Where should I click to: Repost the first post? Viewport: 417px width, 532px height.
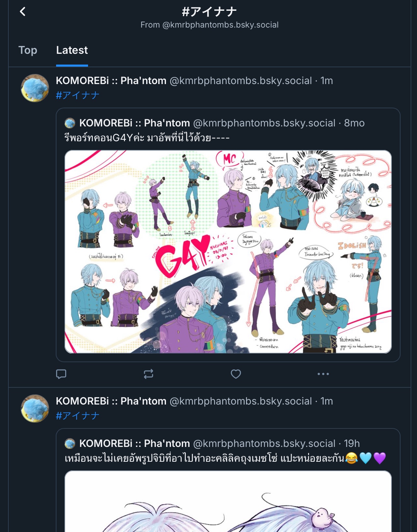pyautogui.click(x=149, y=374)
